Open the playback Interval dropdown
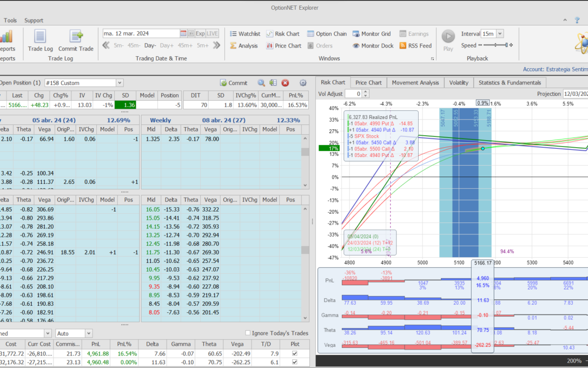This screenshot has height=368, width=588. 500,34
